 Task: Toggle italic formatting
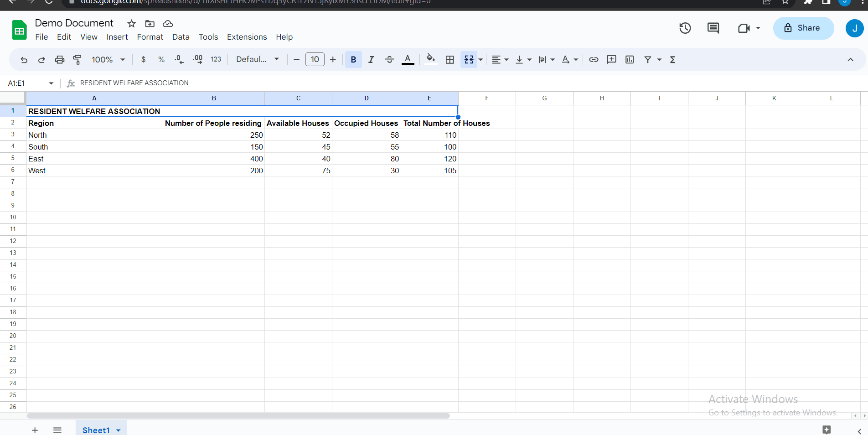click(x=371, y=60)
